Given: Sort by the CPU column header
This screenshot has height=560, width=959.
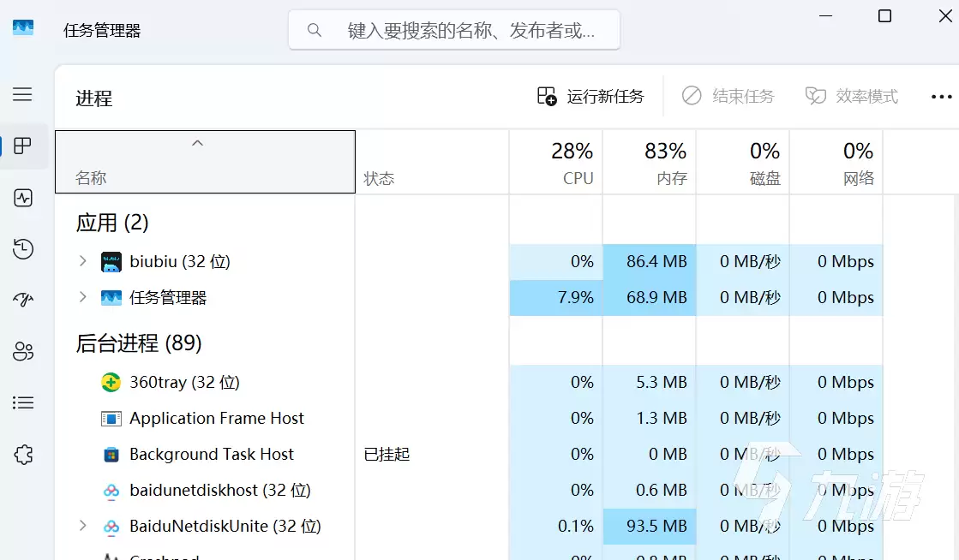Looking at the screenshot, I should 556,162.
